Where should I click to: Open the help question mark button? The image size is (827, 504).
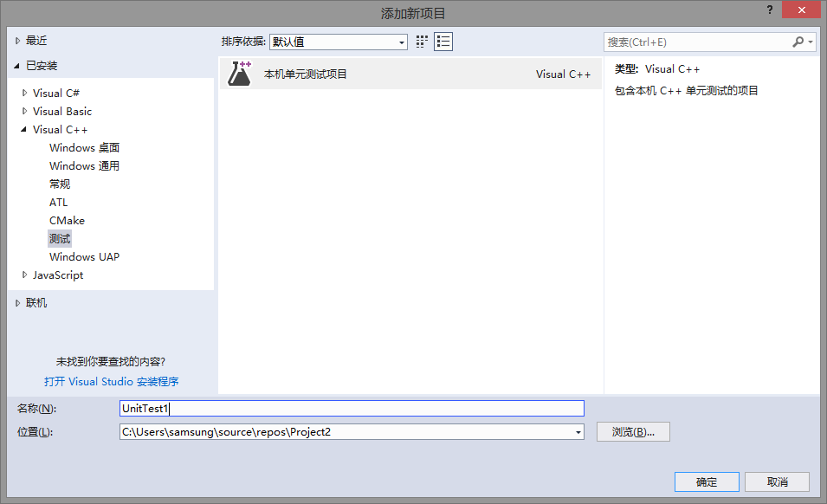[x=770, y=10]
